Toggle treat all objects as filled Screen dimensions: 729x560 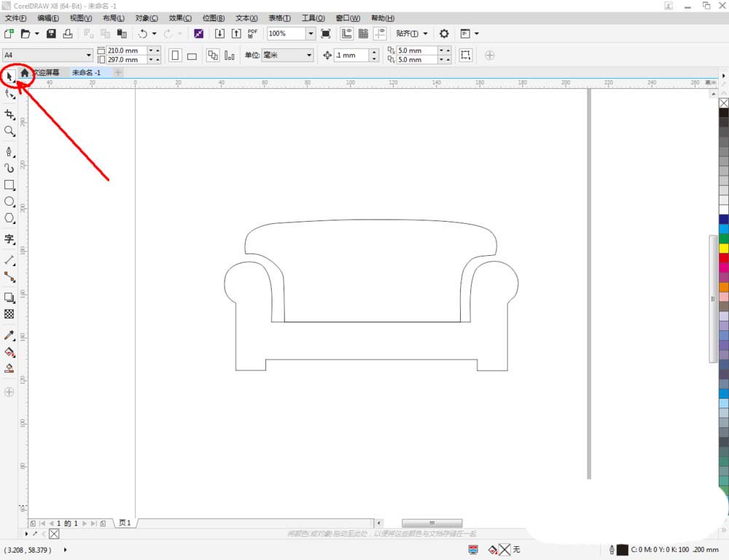[x=465, y=55]
